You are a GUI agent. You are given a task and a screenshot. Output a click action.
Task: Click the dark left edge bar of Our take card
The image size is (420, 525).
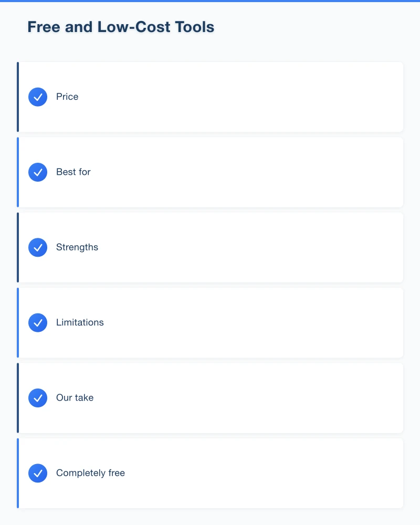pos(18,398)
